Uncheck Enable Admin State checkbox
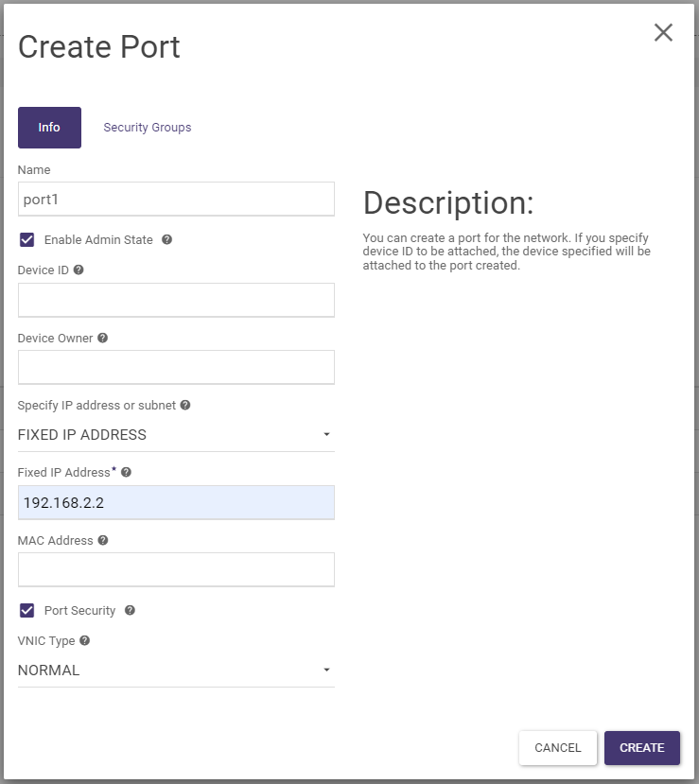 coord(27,240)
